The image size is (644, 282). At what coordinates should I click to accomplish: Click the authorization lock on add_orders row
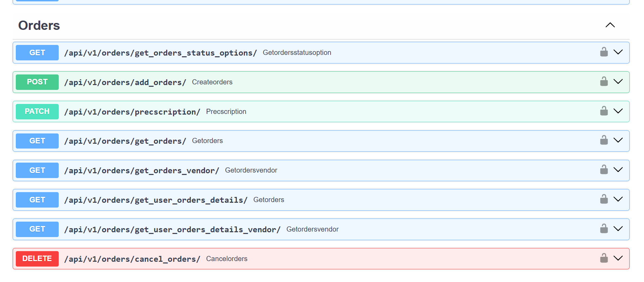[x=603, y=82]
